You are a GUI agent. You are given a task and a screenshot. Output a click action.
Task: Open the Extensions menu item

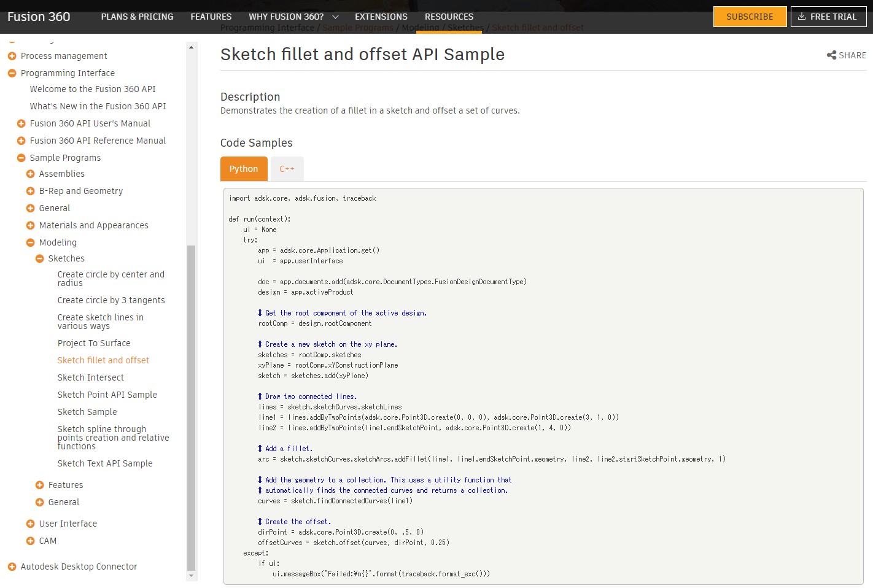381,17
